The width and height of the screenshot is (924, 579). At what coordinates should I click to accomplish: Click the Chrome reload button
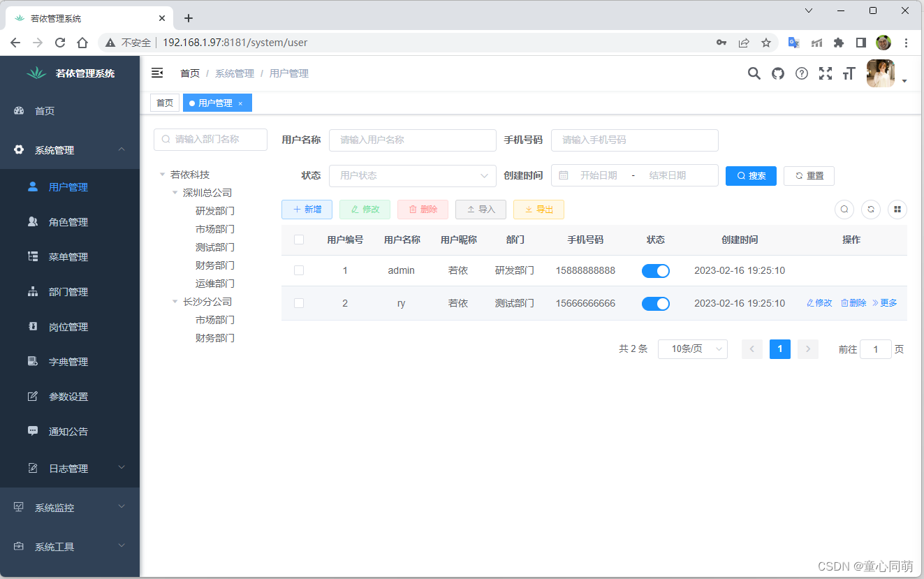click(60, 43)
